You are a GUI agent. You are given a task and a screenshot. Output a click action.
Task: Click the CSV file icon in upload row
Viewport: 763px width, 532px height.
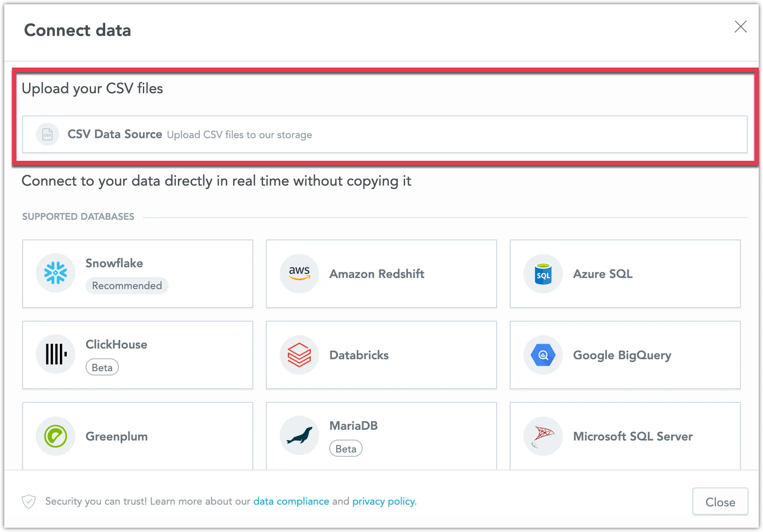coord(47,134)
